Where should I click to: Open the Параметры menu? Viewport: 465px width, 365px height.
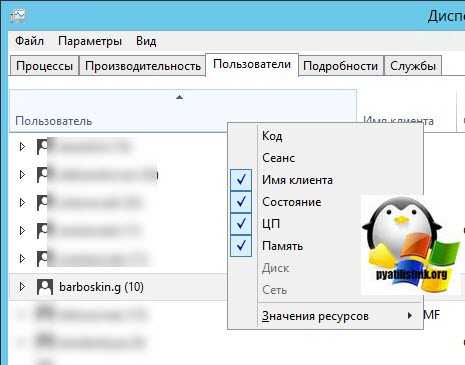[90, 41]
